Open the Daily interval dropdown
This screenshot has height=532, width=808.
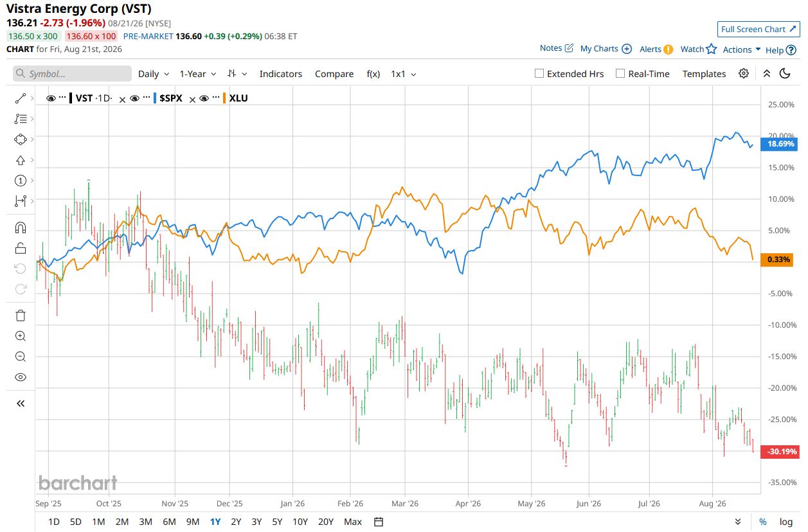tap(154, 74)
